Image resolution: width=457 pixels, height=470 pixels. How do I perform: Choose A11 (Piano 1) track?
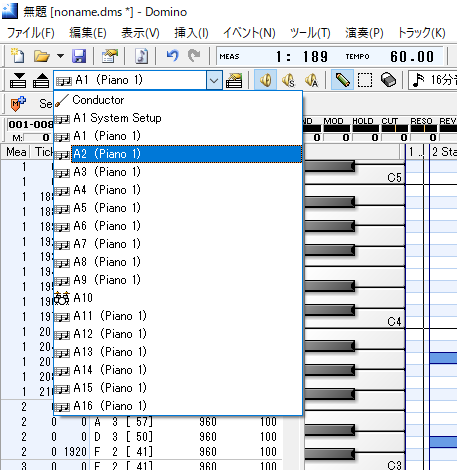pos(178,316)
